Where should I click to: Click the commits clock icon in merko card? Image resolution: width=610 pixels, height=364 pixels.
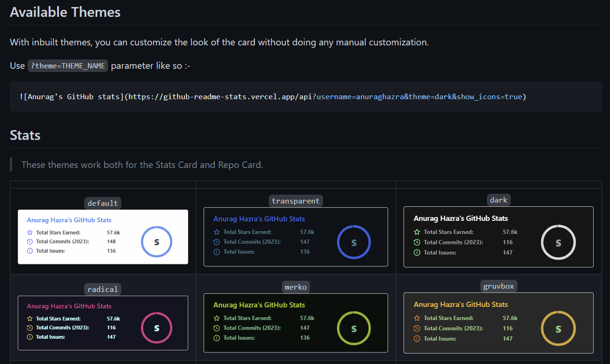click(216, 328)
